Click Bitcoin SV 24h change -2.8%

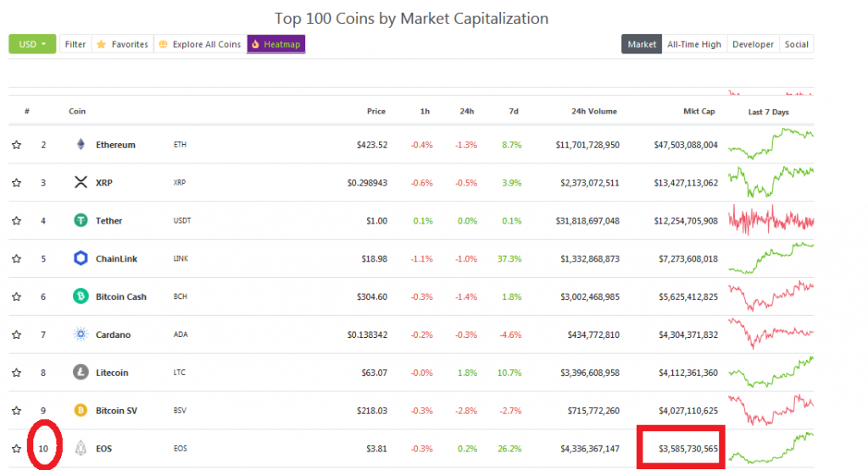pyautogui.click(x=466, y=411)
